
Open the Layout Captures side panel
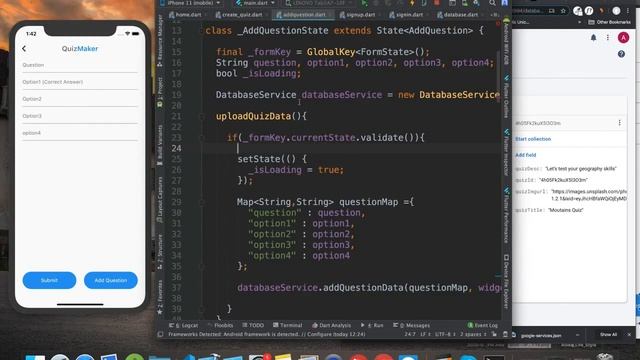pyautogui.click(x=160, y=200)
